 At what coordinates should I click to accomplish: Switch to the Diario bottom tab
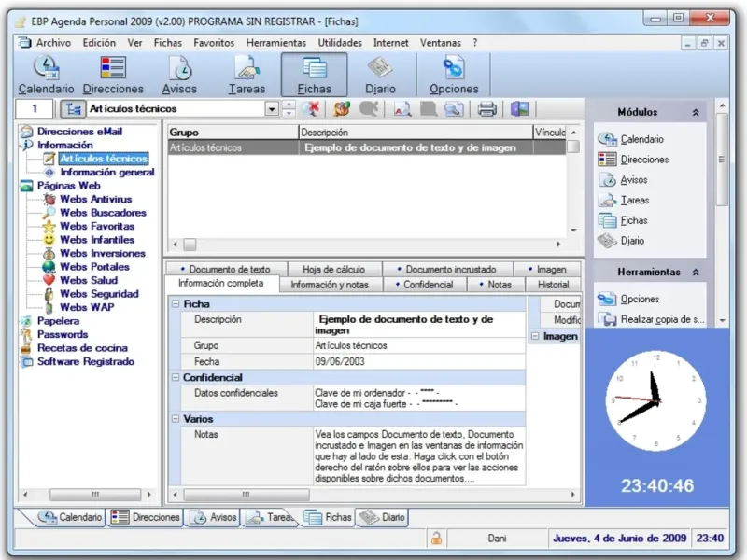point(383,517)
